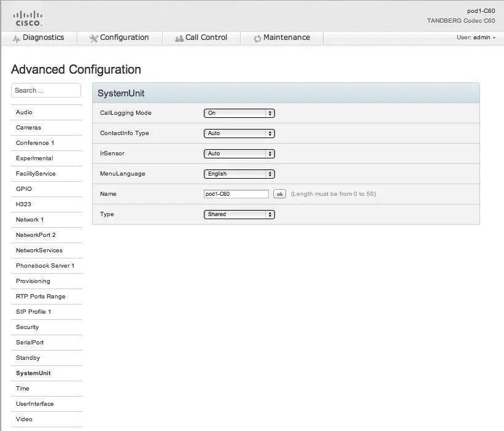This screenshot has width=504, height=431.
Task: Select Phonebook Server 1 in the sidebar
Action: 47,266
